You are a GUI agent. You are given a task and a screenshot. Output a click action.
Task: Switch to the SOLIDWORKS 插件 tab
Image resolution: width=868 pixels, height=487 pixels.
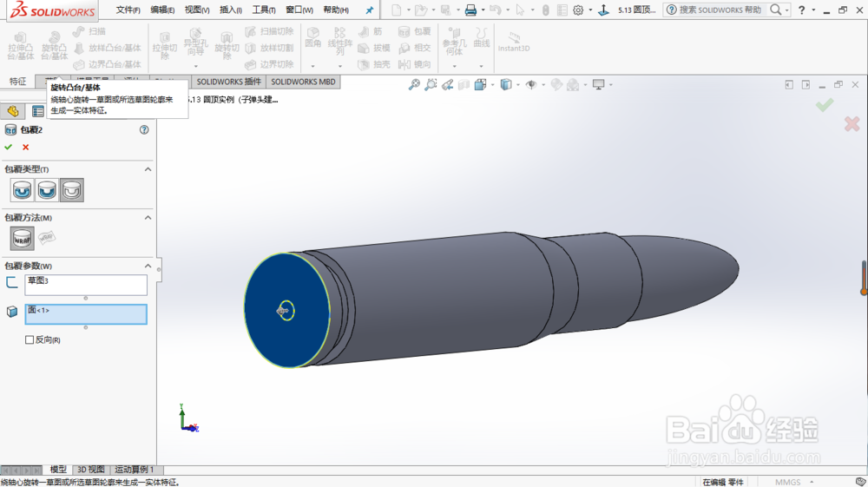pyautogui.click(x=228, y=82)
